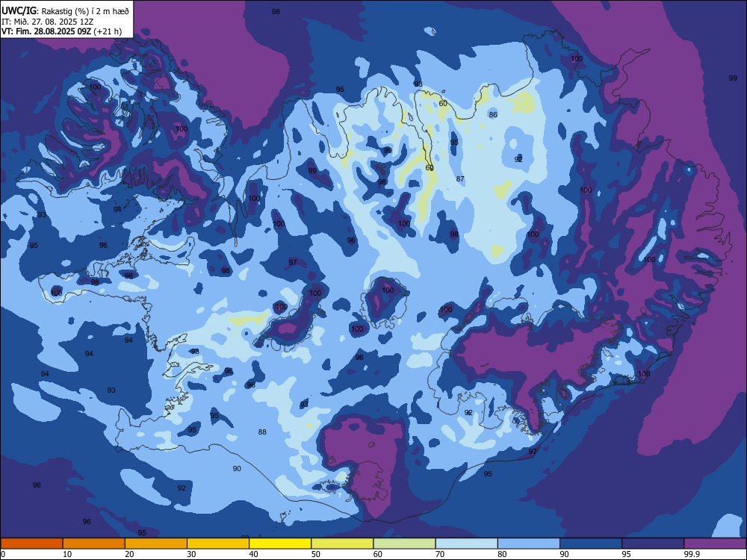Click the '86' humidity value on map

493,115
